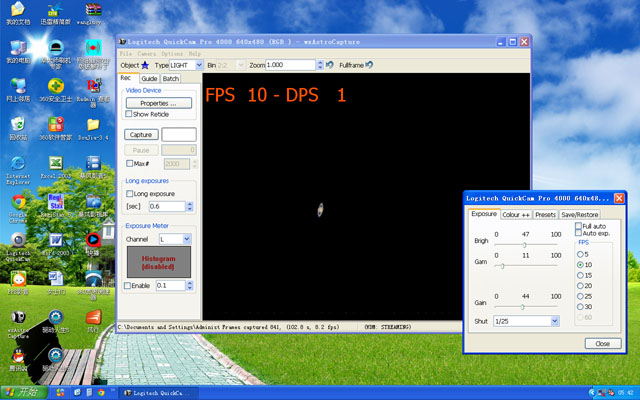Select the 5 FPS radio button

coord(580,254)
